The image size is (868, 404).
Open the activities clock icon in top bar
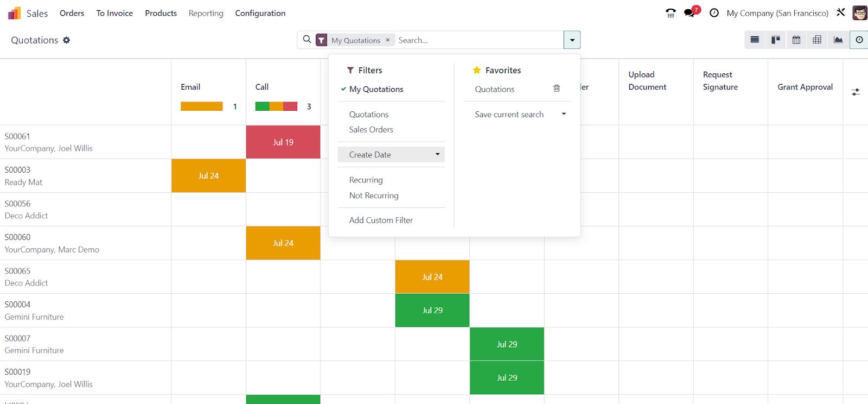pos(714,13)
